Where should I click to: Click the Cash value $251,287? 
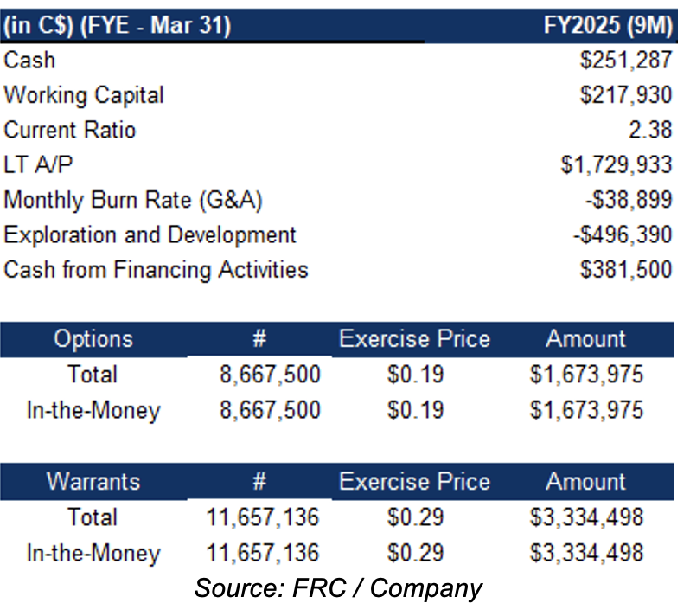pos(626,60)
